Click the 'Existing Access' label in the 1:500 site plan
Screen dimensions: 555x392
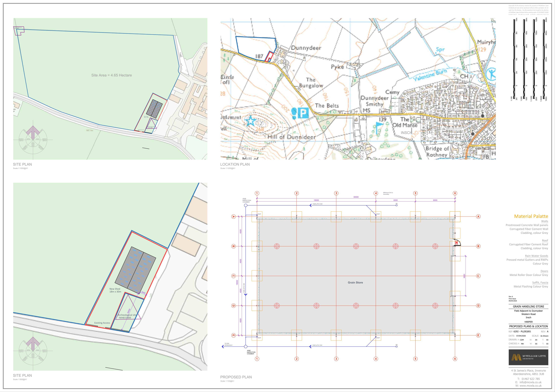point(102,323)
